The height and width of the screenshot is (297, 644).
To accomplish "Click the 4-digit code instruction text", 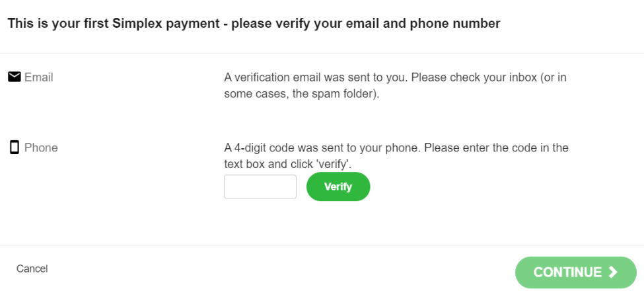I will 396,156.
